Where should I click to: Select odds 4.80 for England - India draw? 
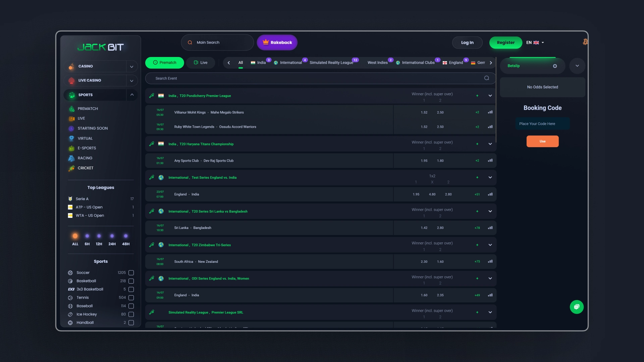click(x=432, y=194)
